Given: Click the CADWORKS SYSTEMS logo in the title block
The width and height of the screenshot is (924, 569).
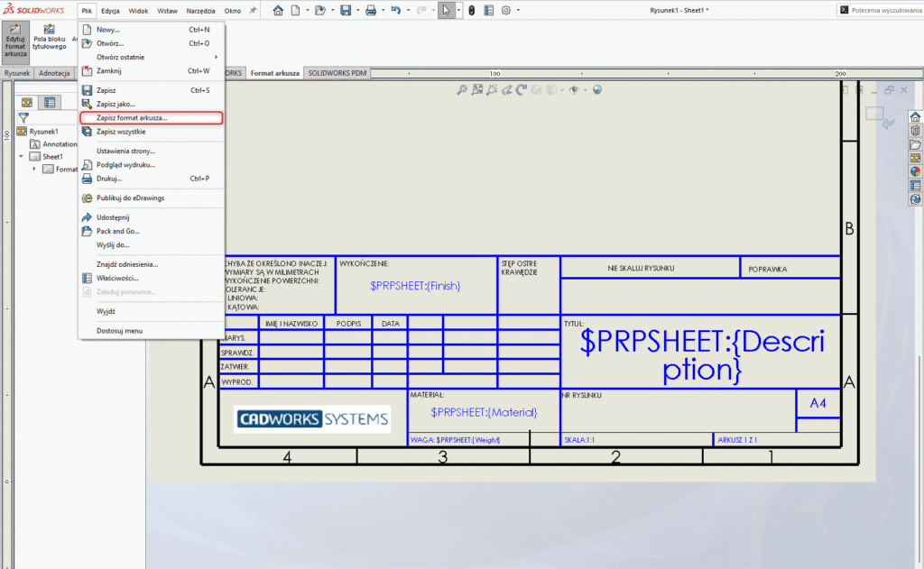Looking at the screenshot, I should pos(312,418).
